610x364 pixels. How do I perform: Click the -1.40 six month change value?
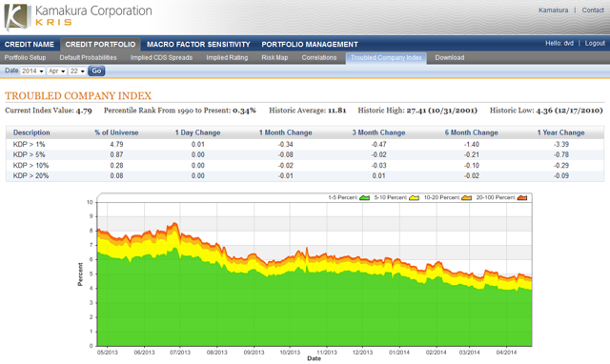472,144
